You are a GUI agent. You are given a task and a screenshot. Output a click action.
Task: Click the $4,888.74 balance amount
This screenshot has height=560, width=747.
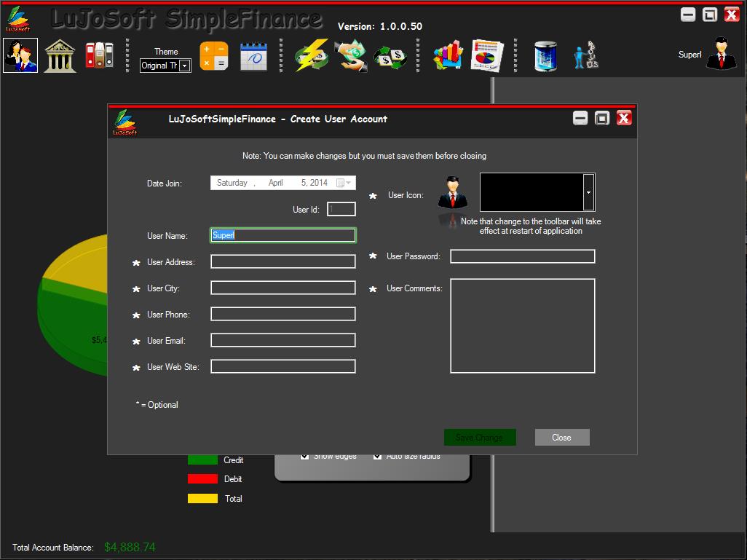(x=130, y=547)
